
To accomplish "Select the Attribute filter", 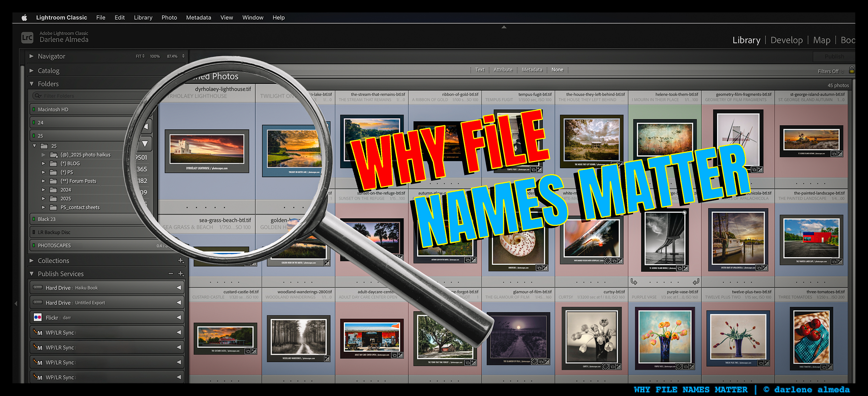I will 503,70.
